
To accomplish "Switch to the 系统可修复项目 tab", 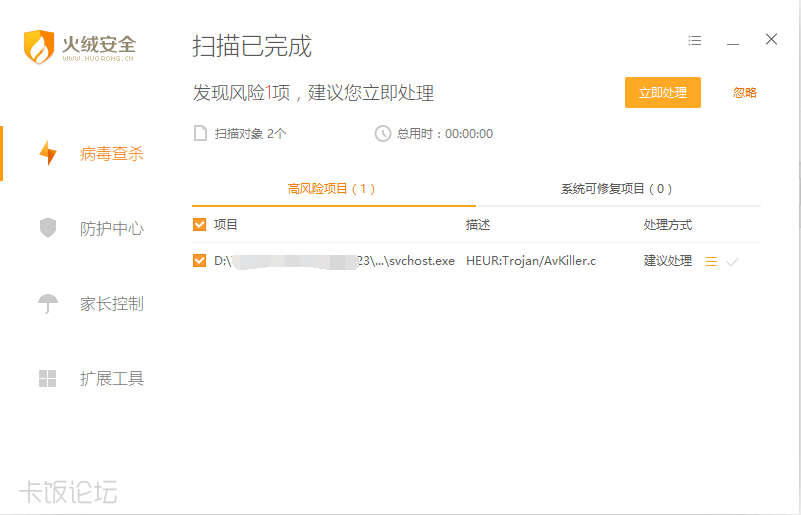I will click(616, 188).
